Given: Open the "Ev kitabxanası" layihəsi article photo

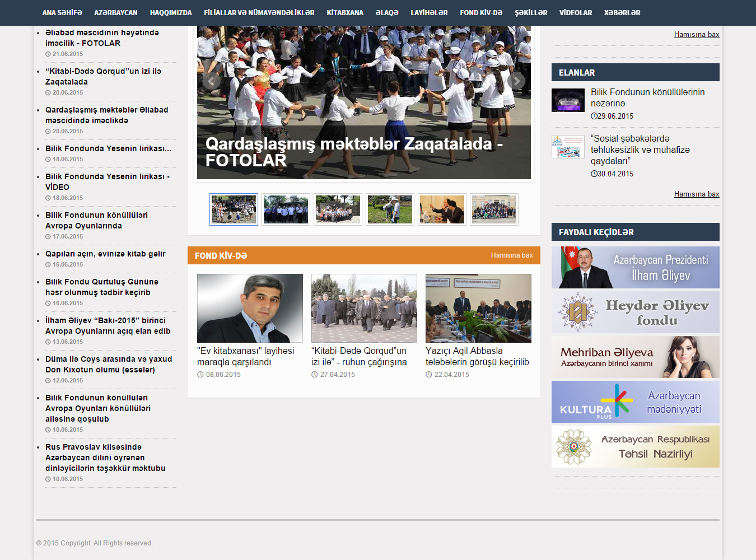Looking at the screenshot, I should (x=250, y=308).
